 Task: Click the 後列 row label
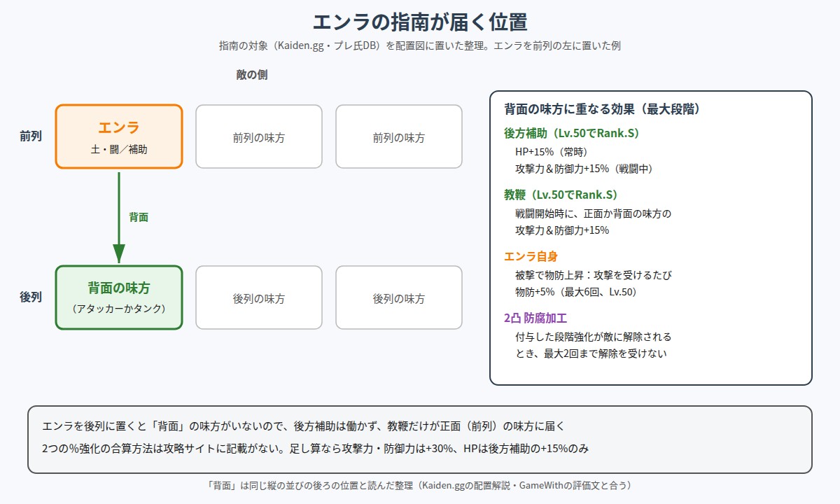(x=31, y=297)
